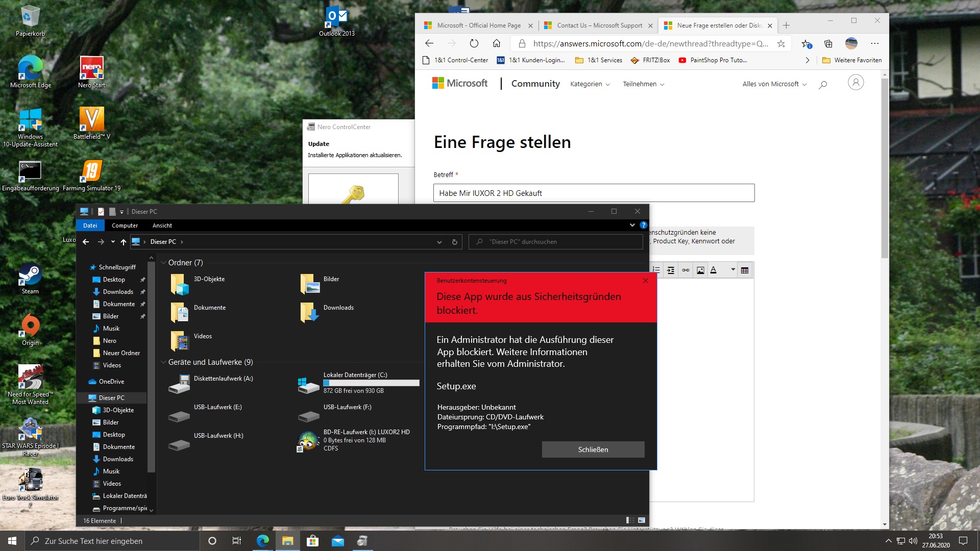The image size is (980, 551).
Task: Click Schließen in the blocked app dialog
Action: tap(593, 449)
